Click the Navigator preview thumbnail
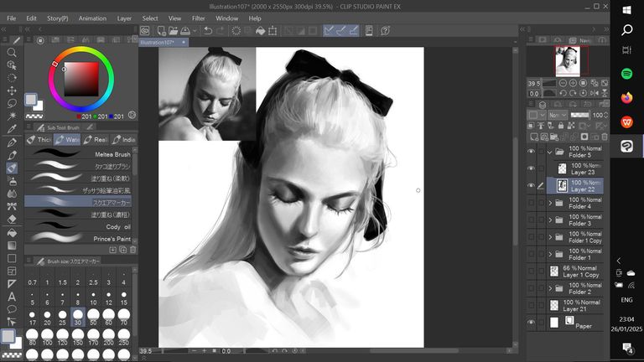Viewport: 644px width, 362px height. click(568, 61)
